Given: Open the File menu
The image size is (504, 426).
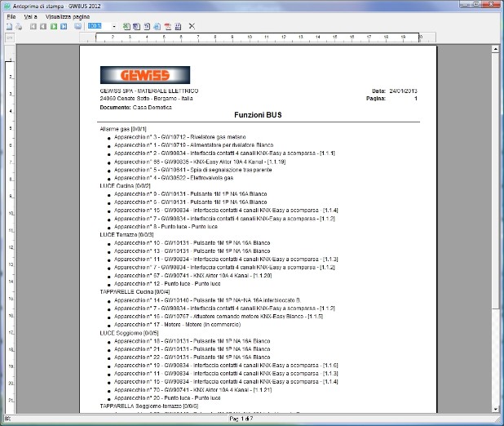Looking at the screenshot, I should click(x=11, y=17).
